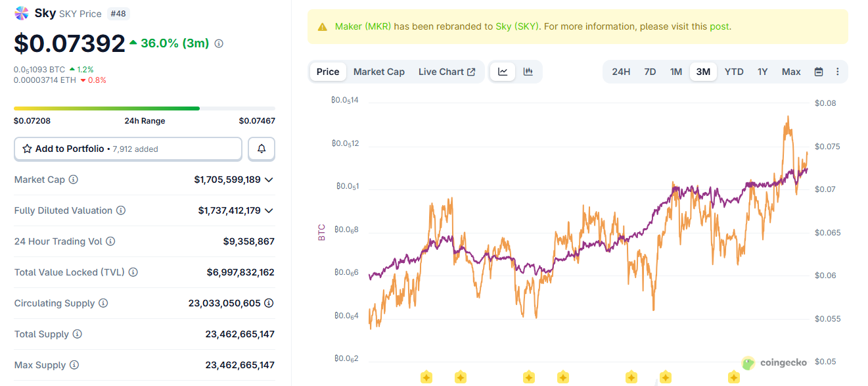Click the $0.07467 range high value
Image resolution: width=868 pixels, height=386 pixels.
point(257,121)
